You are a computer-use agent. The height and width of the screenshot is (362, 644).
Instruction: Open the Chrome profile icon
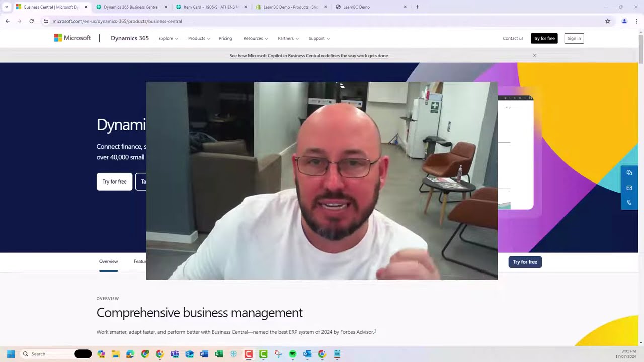click(624, 21)
